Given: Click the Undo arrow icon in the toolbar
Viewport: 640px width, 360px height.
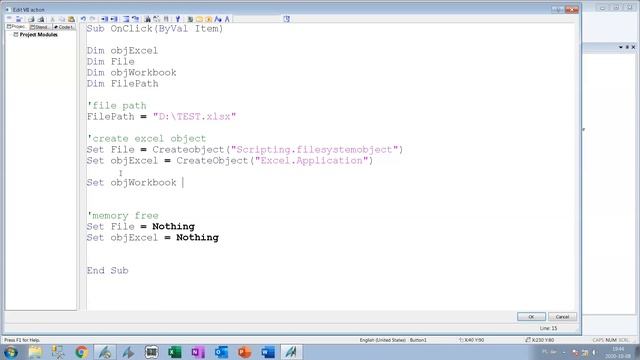Looking at the screenshot, I should coord(83,19).
